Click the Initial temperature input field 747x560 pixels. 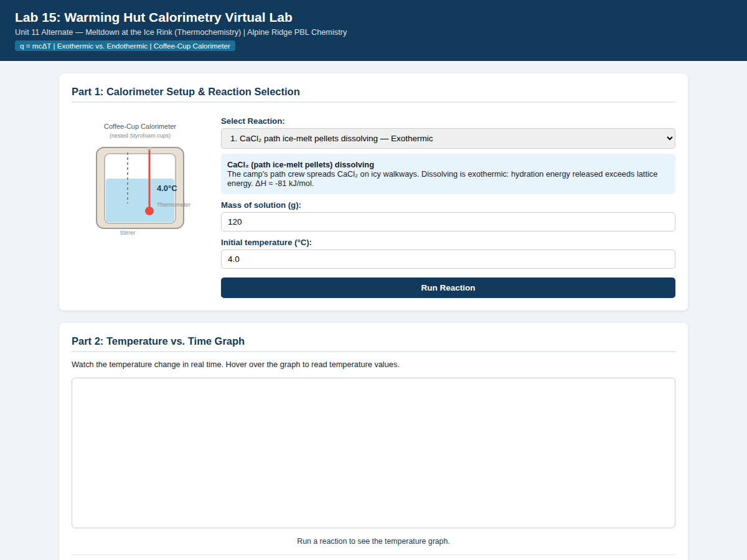[448, 259]
